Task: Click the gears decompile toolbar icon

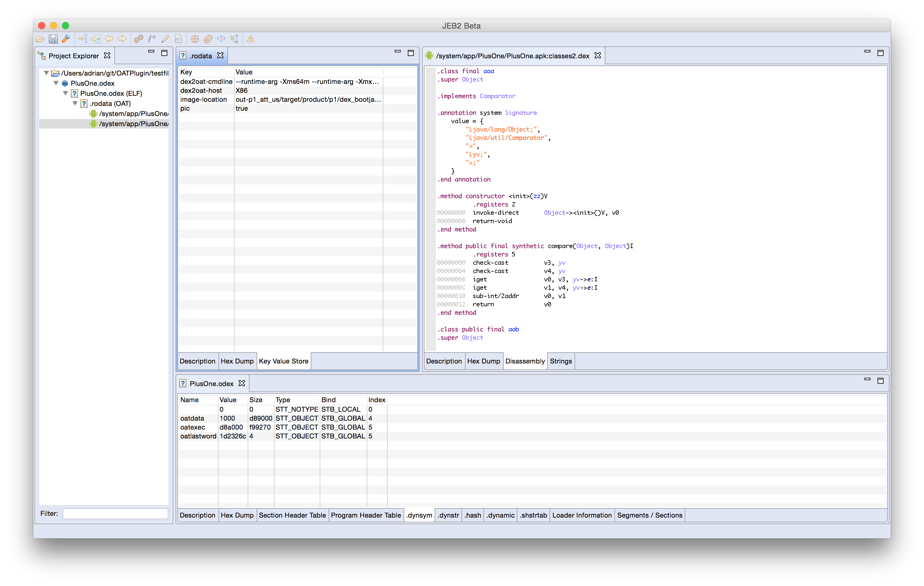Action: pyautogui.click(x=138, y=39)
